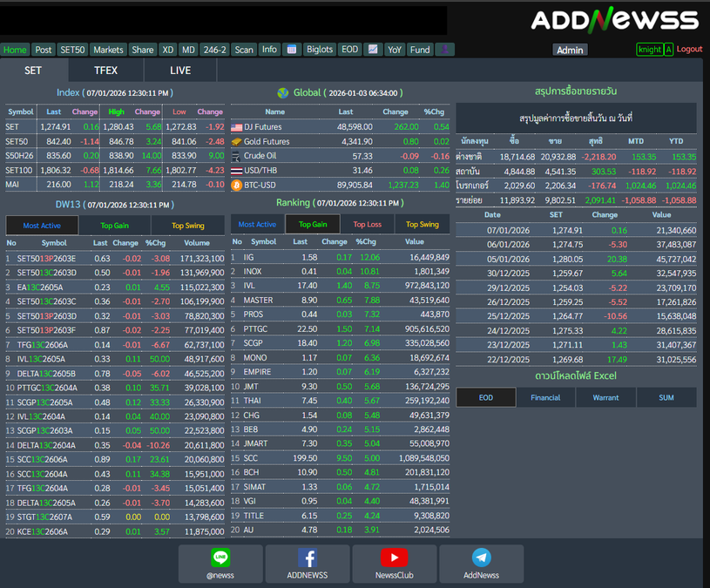Download the Financial Excel file
Screen dimensions: 710x588
pyautogui.click(x=545, y=398)
